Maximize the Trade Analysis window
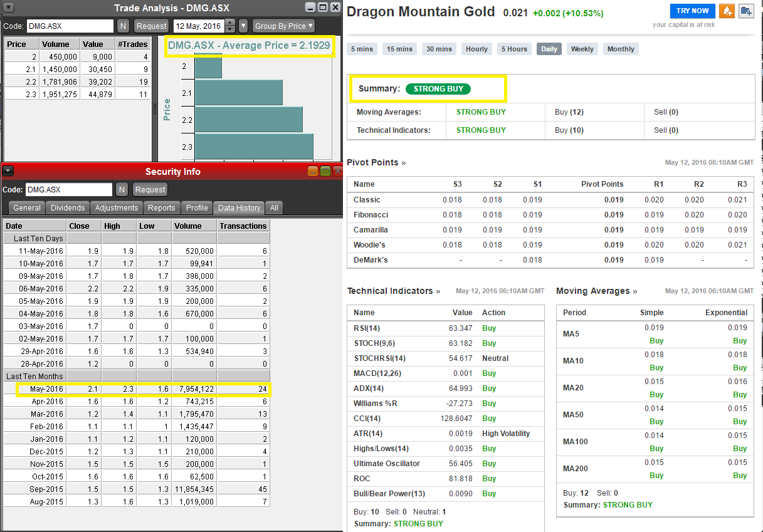The width and height of the screenshot is (763, 532). (x=323, y=8)
